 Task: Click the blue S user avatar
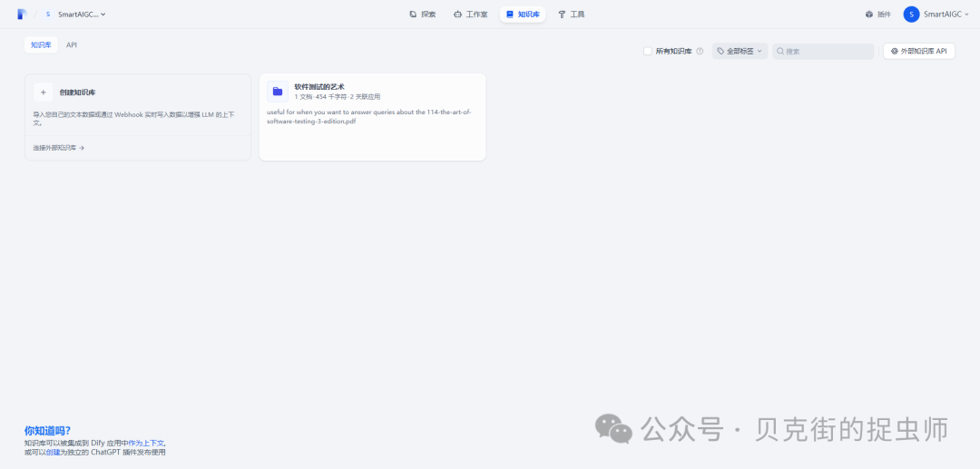tap(911, 14)
